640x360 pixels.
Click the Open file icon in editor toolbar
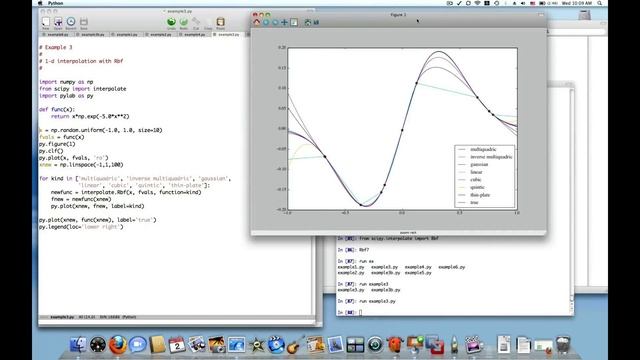coord(58,22)
